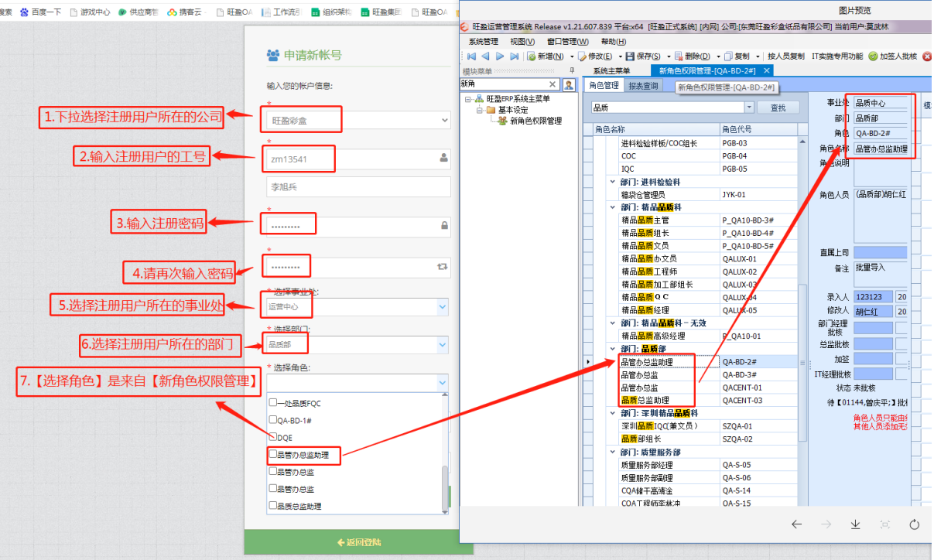Collapse 基本设定 folder in tree

coord(480,110)
